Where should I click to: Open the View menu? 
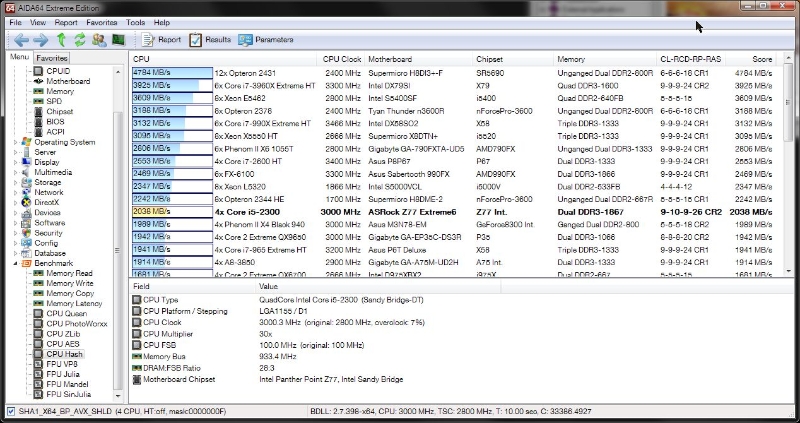(x=38, y=22)
